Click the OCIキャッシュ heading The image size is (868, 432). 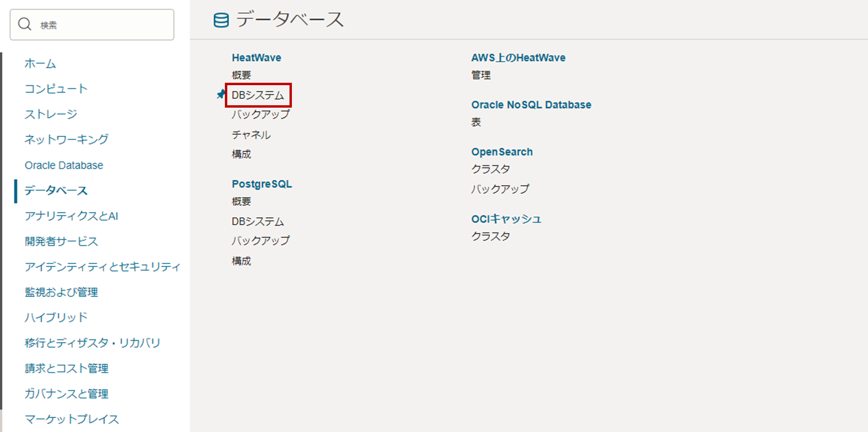click(x=506, y=219)
